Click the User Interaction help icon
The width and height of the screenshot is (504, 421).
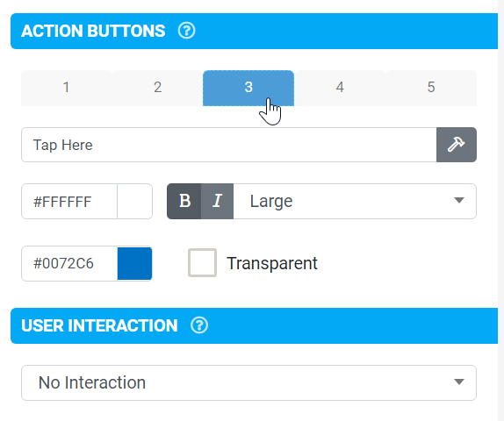(x=199, y=325)
